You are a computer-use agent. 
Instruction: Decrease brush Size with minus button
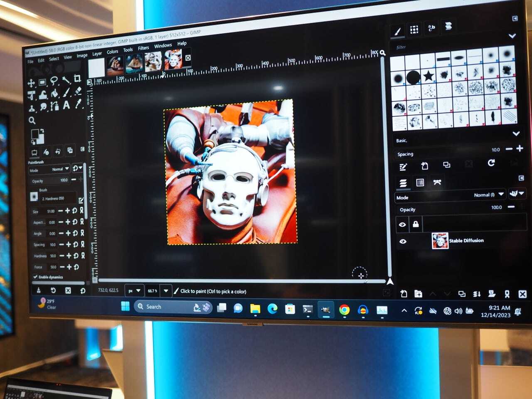pyautogui.click(x=61, y=211)
